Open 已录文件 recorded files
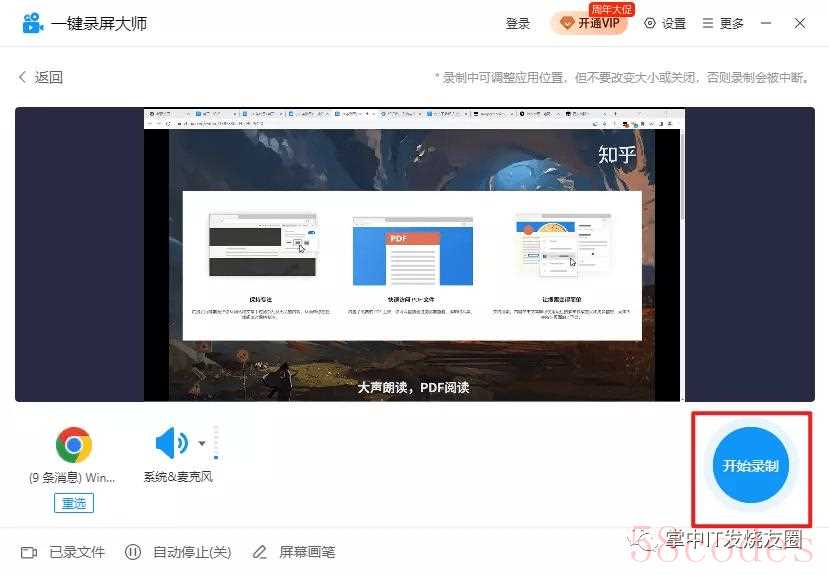This screenshot has height=575, width=829. pyautogui.click(x=62, y=552)
